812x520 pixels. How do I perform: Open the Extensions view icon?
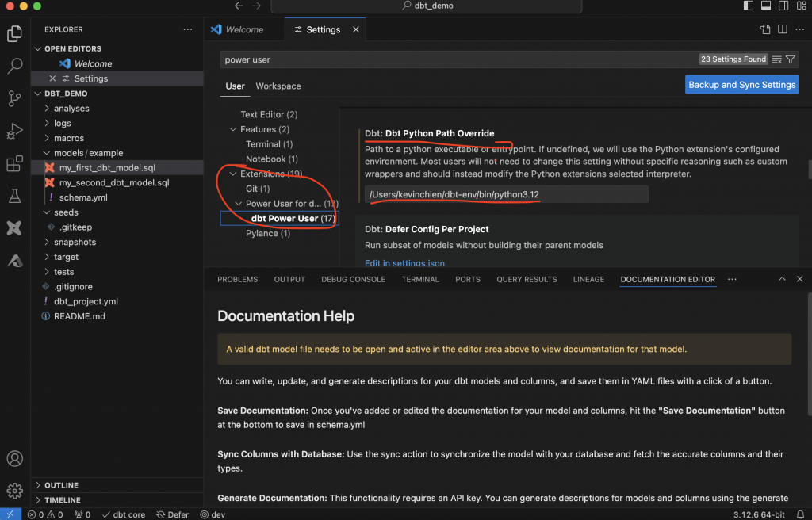tap(14, 163)
